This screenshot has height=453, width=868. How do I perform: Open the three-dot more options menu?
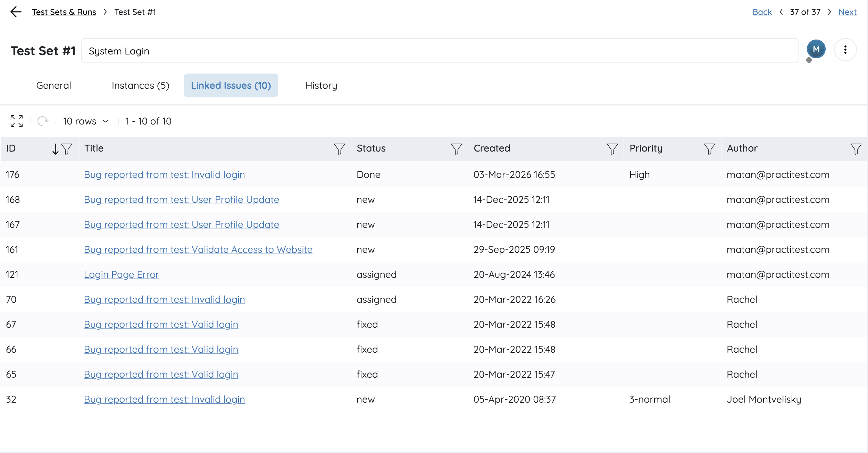coord(845,50)
